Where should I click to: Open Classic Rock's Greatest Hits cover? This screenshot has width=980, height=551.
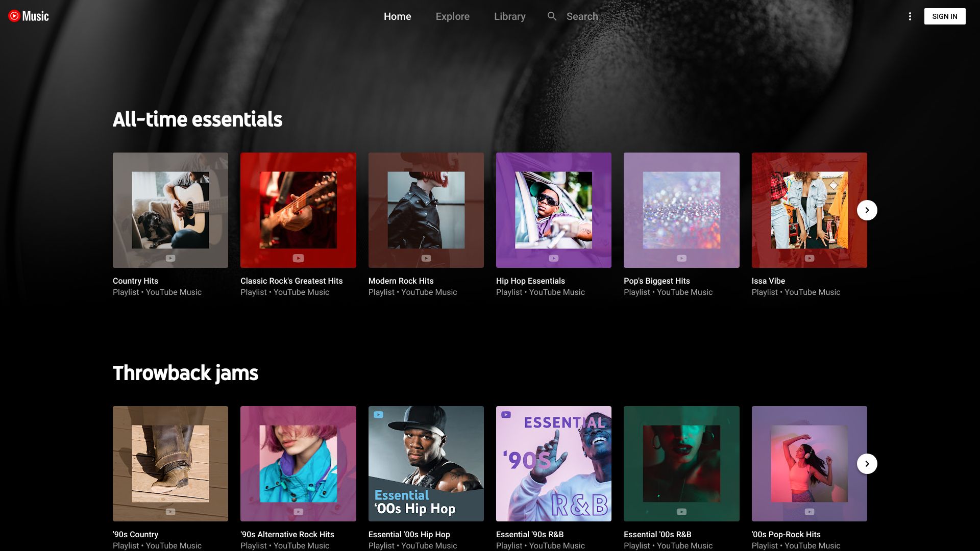(298, 210)
